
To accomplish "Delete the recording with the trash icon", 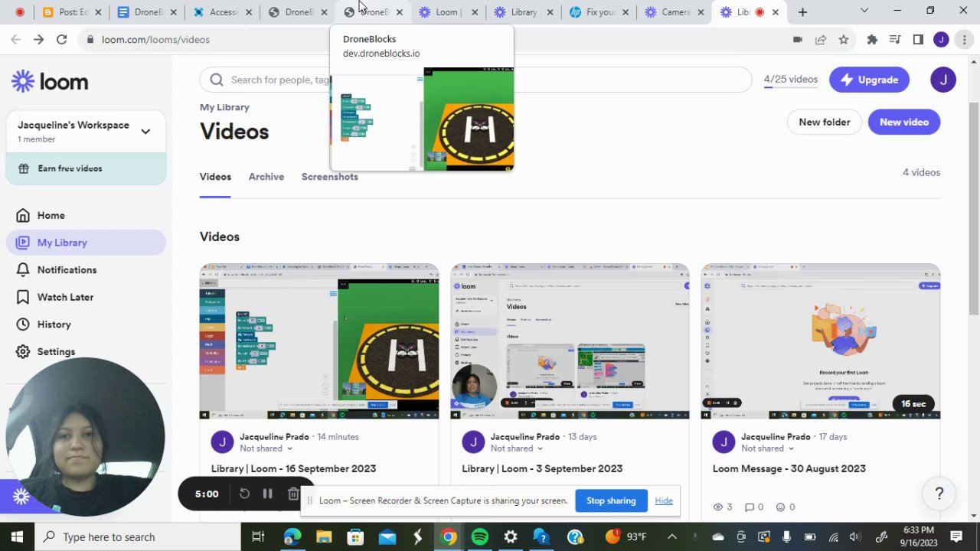I will pos(292,494).
